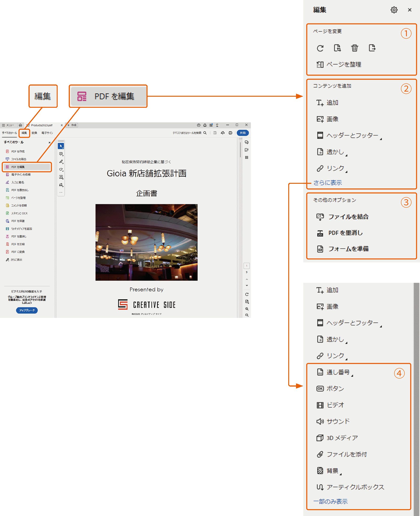Image resolution: width=420 pixels, height=516 pixels.
Task: Click the trash icon to delete page
Action: (x=354, y=48)
